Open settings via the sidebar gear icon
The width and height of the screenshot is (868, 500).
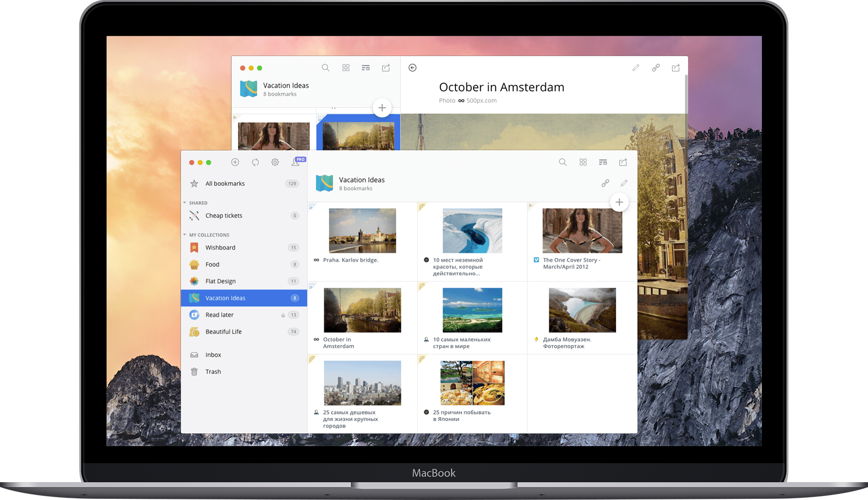pos(275,162)
